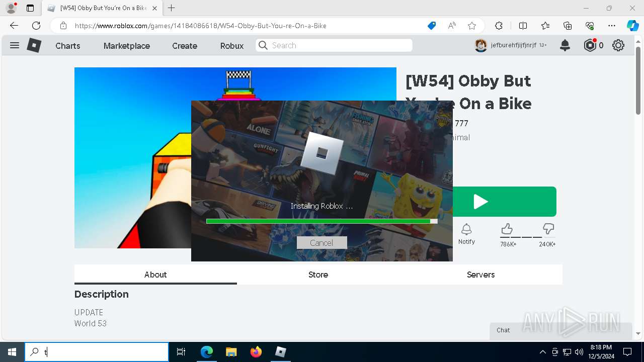Click the magnifier icon in Roblox search
Viewport: 644px width, 362px height.
263,45
